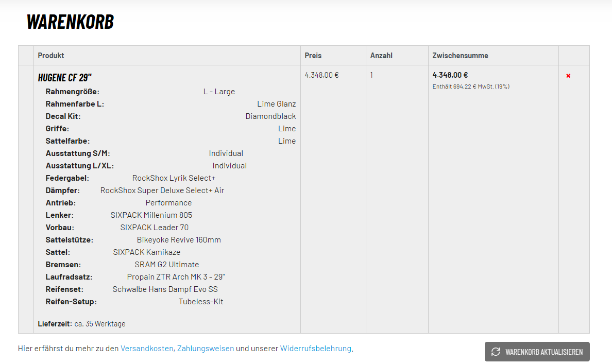Viewport: 612px width, 364px height.
Task: Remove Hugene CF 29" from cart
Action: (568, 76)
